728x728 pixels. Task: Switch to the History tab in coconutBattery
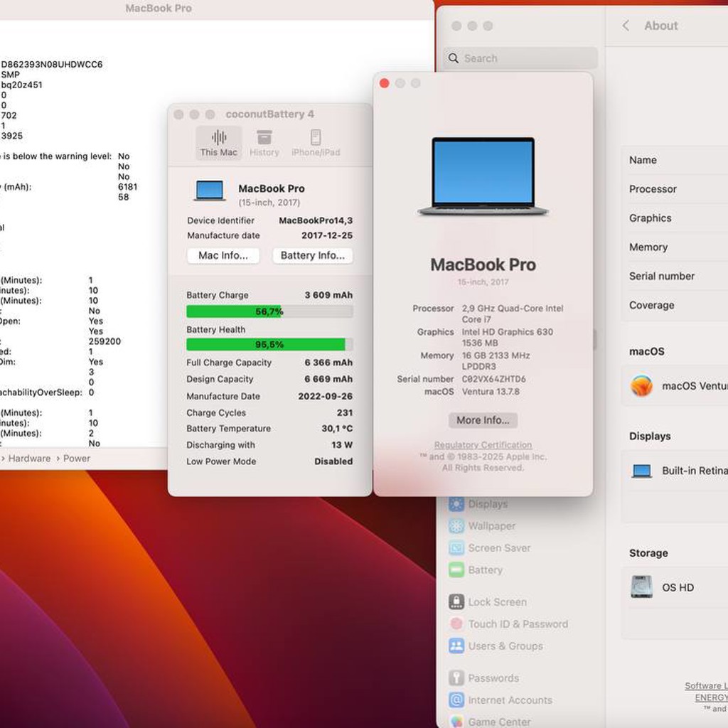tap(264, 142)
